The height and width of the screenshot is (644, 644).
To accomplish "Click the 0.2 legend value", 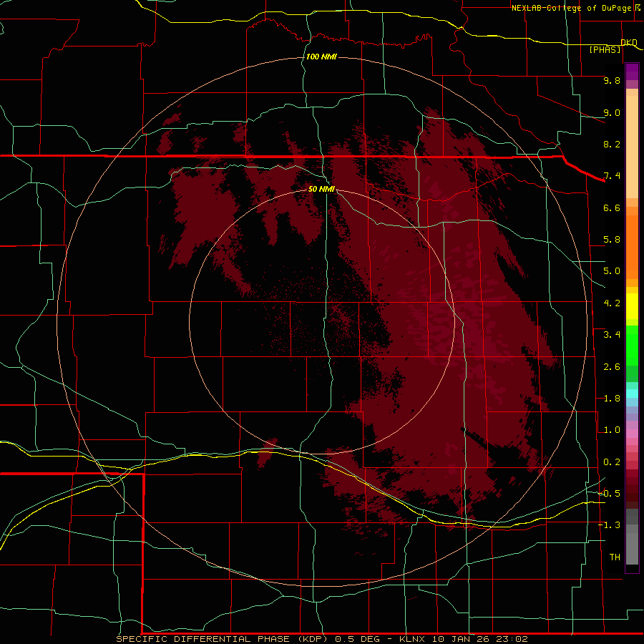I will [x=612, y=462].
